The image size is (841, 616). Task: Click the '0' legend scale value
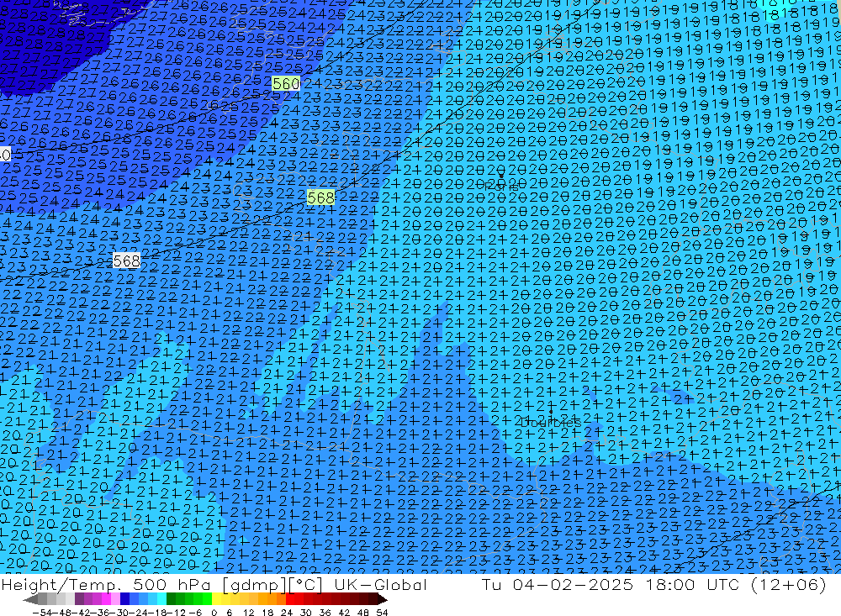214,613
